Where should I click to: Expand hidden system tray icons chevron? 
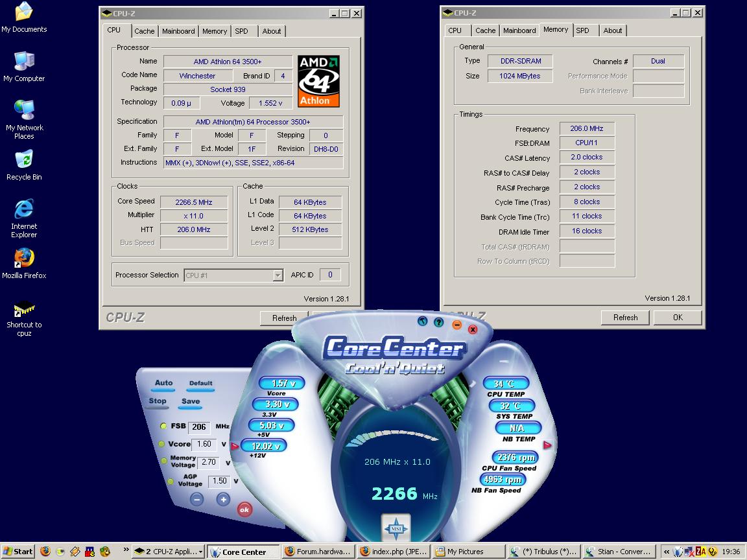click(x=667, y=552)
